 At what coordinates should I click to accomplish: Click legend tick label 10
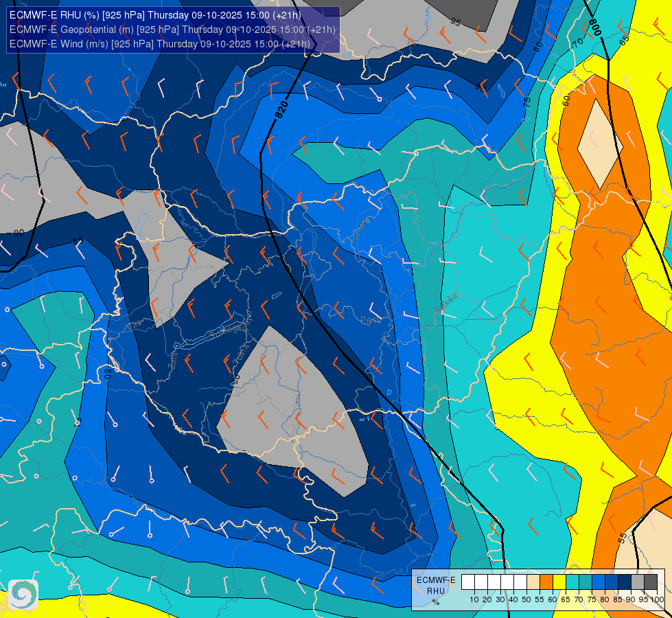[474, 599]
